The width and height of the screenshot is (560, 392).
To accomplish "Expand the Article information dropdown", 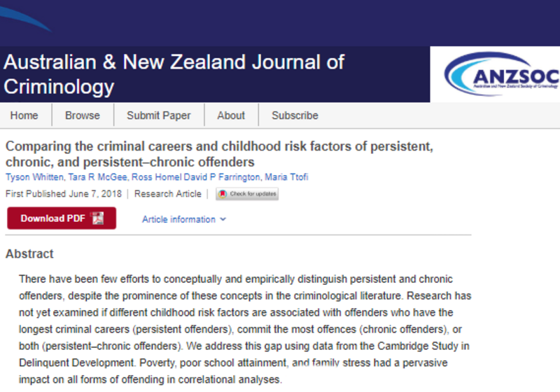I will (x=184, y=219).
